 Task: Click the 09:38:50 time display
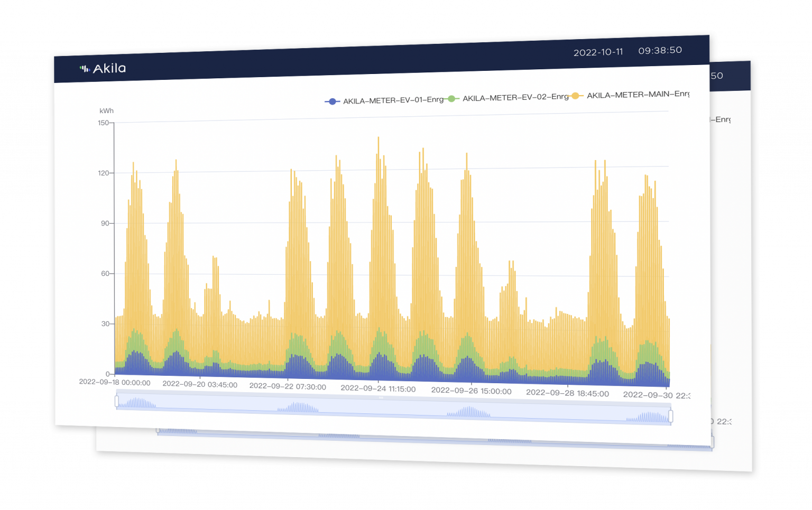coord(660,50)
